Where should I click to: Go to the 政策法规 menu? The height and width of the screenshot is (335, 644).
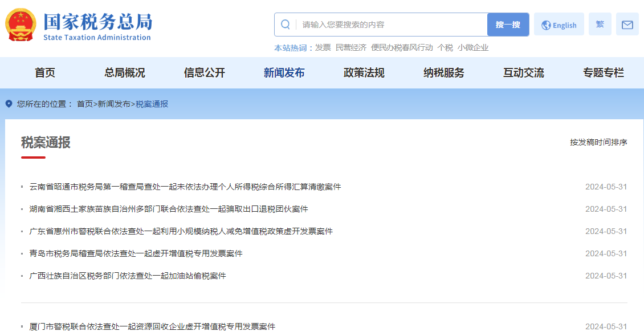(x=364, y=73)
